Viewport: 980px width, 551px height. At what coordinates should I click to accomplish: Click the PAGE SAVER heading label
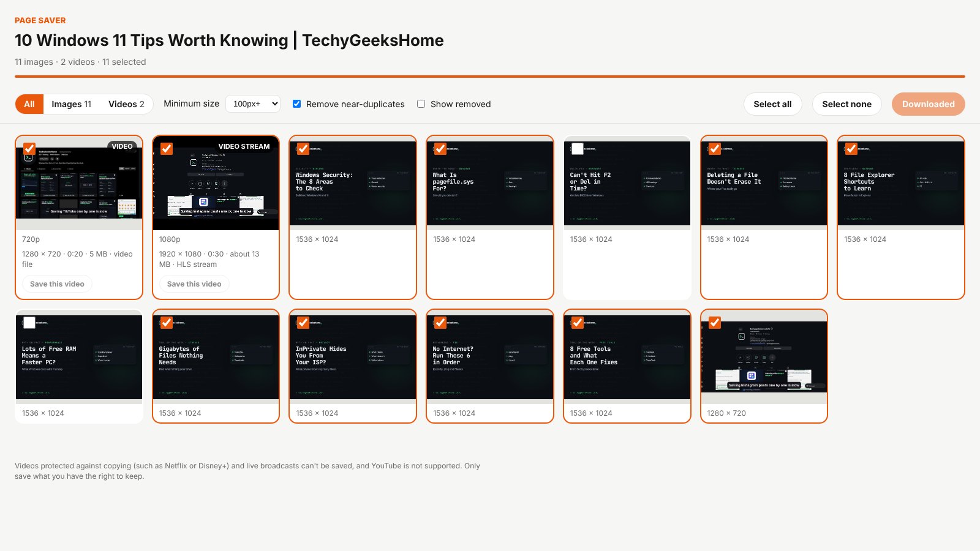pos(40,20)
